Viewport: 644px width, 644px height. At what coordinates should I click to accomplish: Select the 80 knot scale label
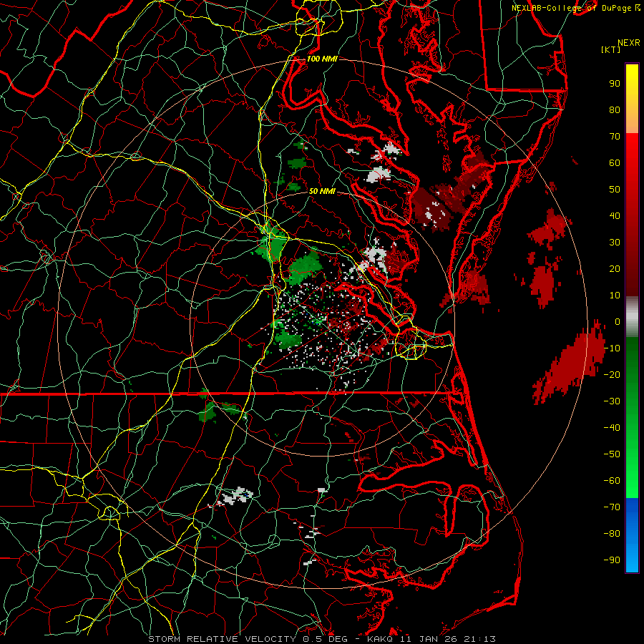point(615,110)
